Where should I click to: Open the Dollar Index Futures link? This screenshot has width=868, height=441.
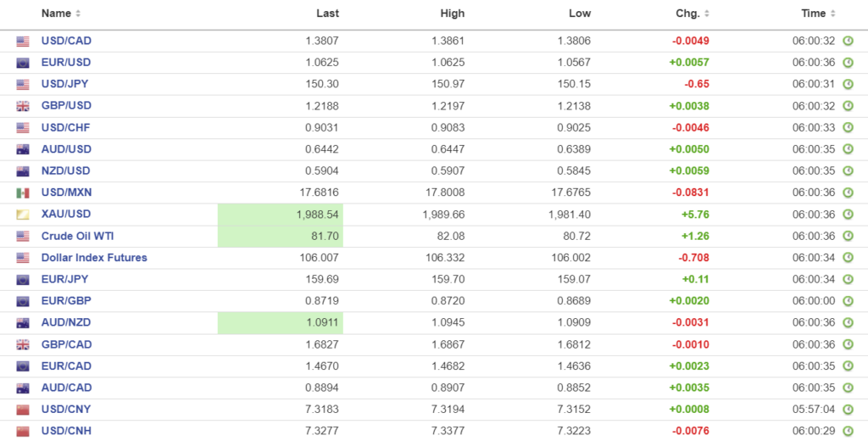point(94,258)
